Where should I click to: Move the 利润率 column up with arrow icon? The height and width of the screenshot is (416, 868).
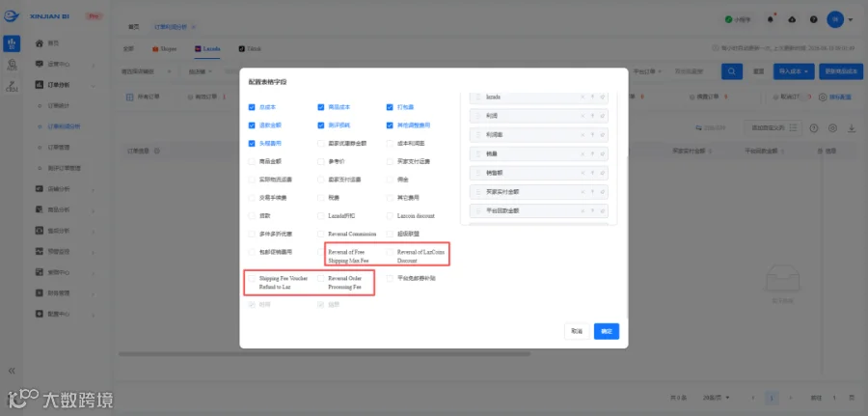592,135
